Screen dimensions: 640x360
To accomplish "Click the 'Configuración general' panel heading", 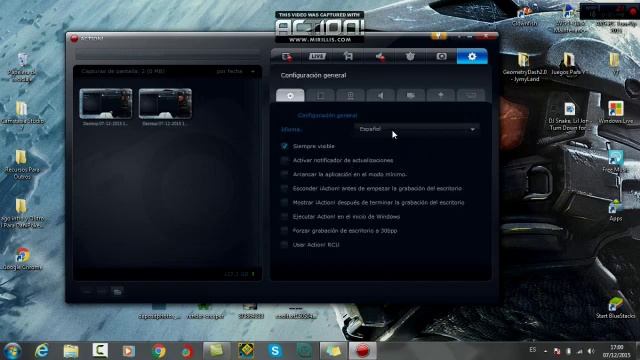I will click(313, 75).
